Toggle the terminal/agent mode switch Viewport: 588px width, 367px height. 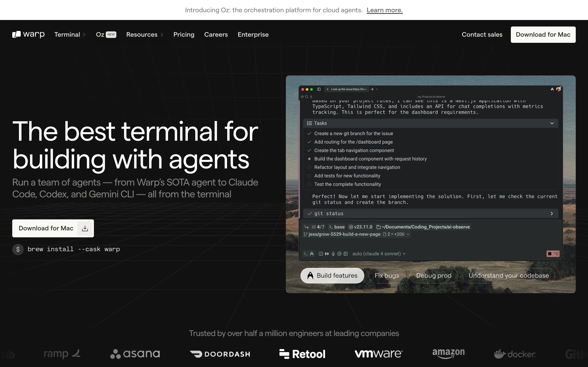pos(308,254)
